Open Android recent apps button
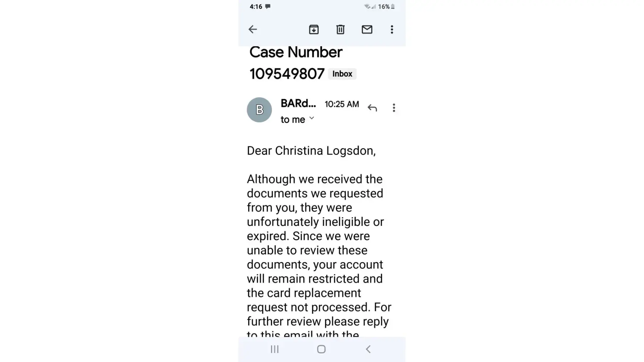 coord(275,349)
